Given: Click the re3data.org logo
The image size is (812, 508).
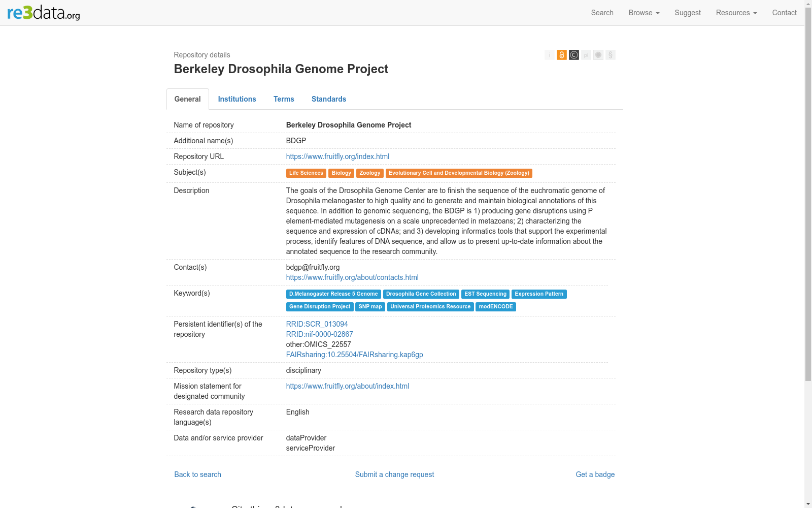Looking at the screenshot, I should pyautogui.click(x=44, y=13).
